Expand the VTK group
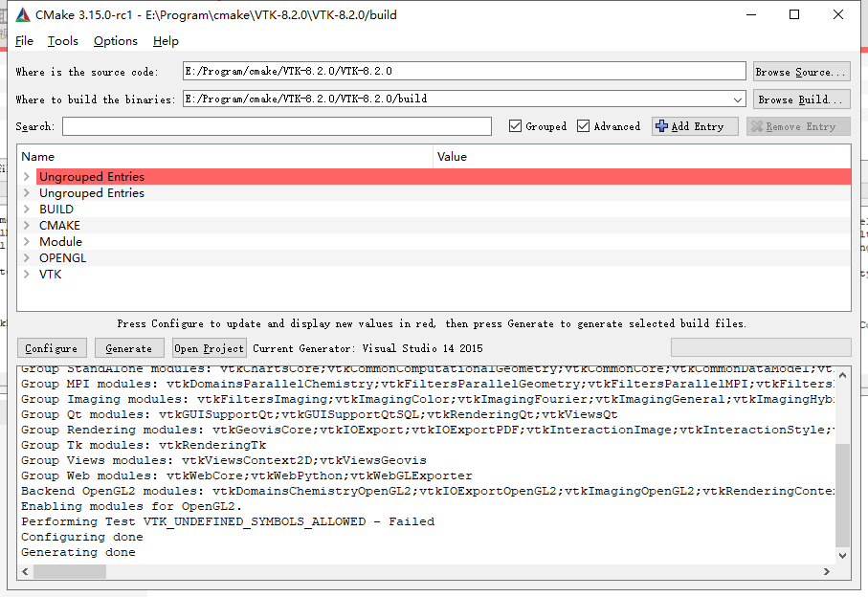 tap(26, 274)
